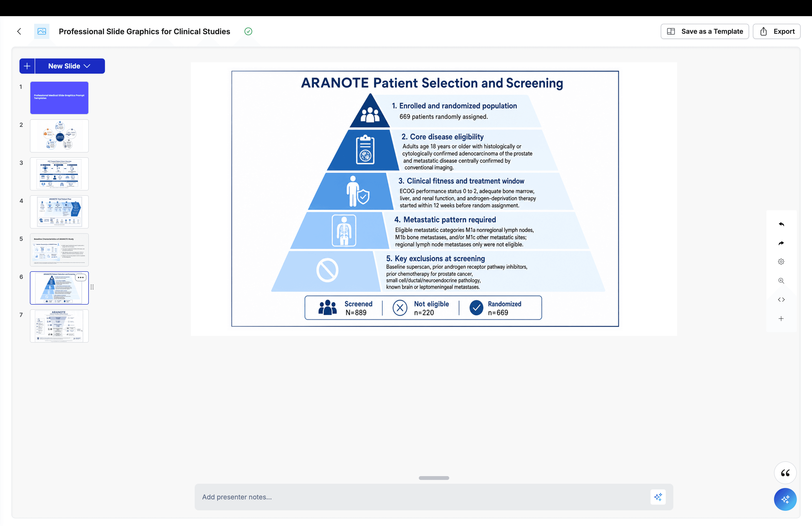
Task: Open slide 6 three-dot options menu
Action: coord(80,278)
